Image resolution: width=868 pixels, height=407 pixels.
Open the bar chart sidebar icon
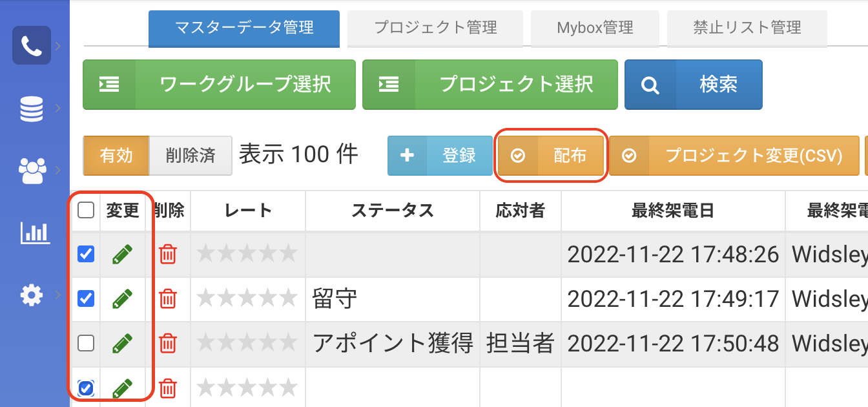click(35, 232)
